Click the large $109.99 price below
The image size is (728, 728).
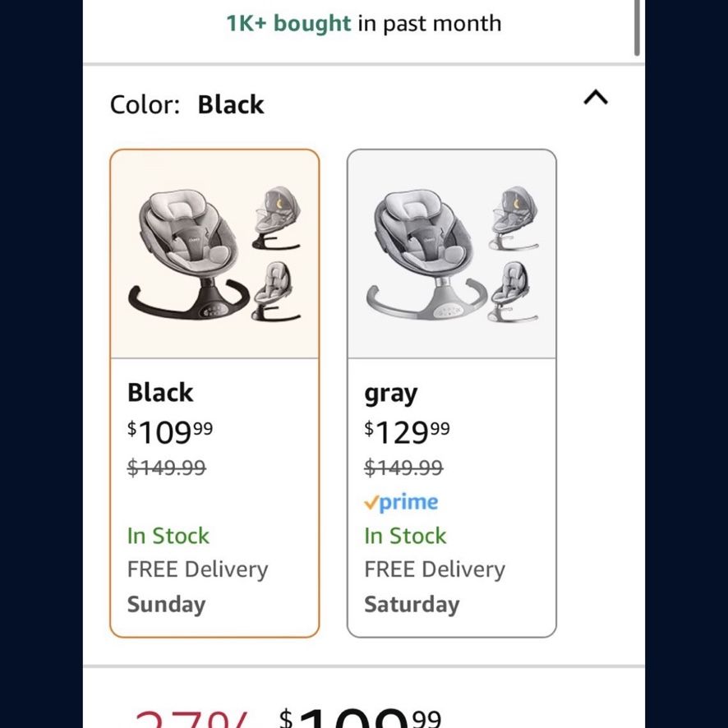point(360,718)
